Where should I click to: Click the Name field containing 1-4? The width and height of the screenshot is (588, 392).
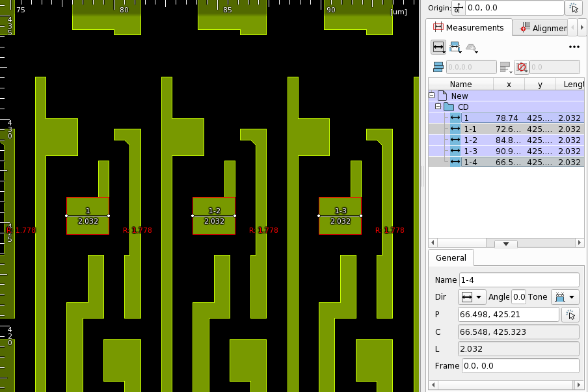pos(519,280)
